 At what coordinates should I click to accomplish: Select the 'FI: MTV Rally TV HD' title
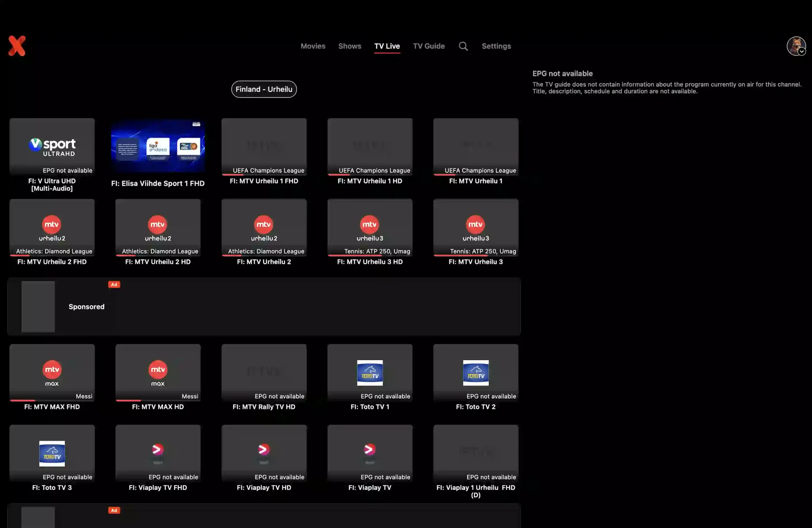pyautogui.click(x=264, y=407)
